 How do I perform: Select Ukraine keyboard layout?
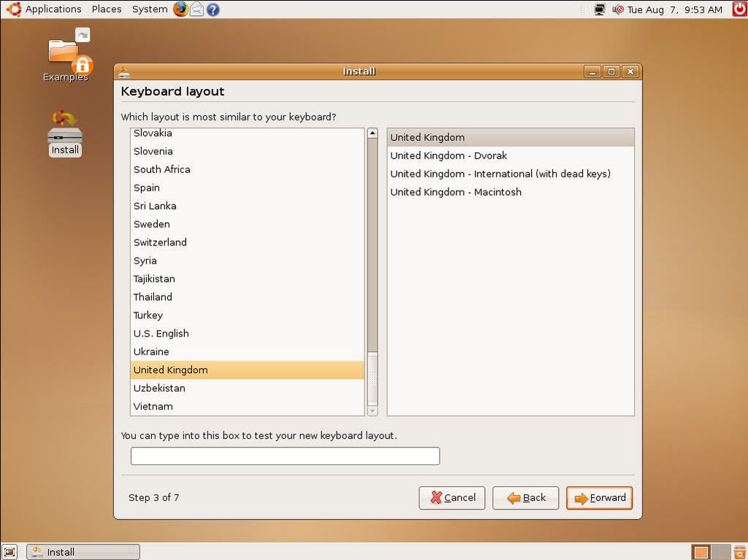pos(247,351)
